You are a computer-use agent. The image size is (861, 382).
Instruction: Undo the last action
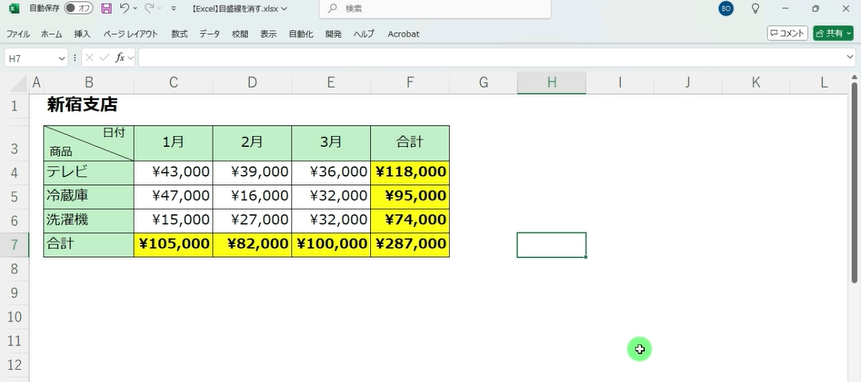point(124,8)
